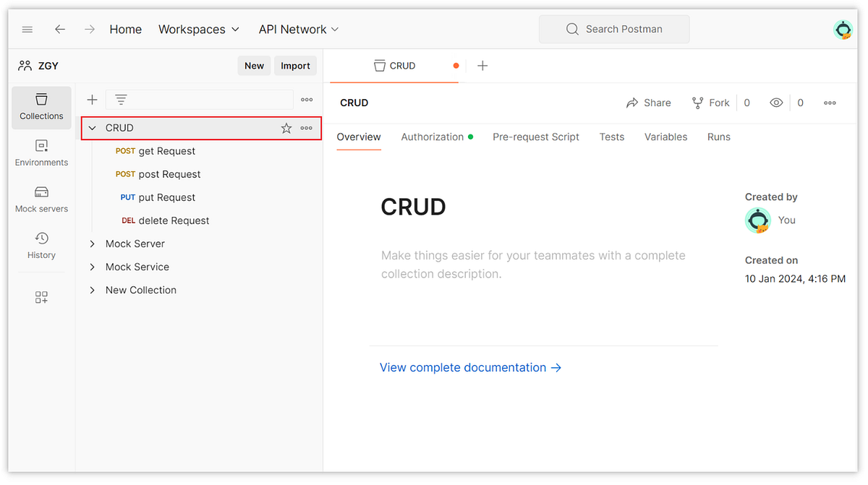This screenshot has width=868, height=485.
Task: View the History panel
Action: (x=41, y=246)
